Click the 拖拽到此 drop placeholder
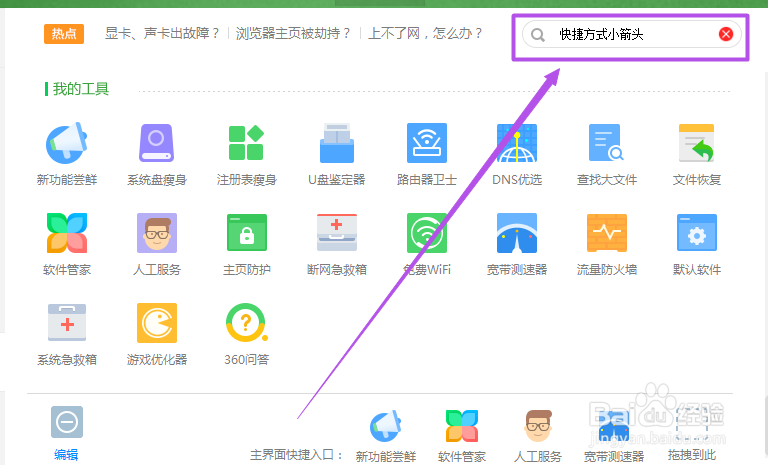The width and height of the screenshot is (768, 465). click(x=691, y=435)
